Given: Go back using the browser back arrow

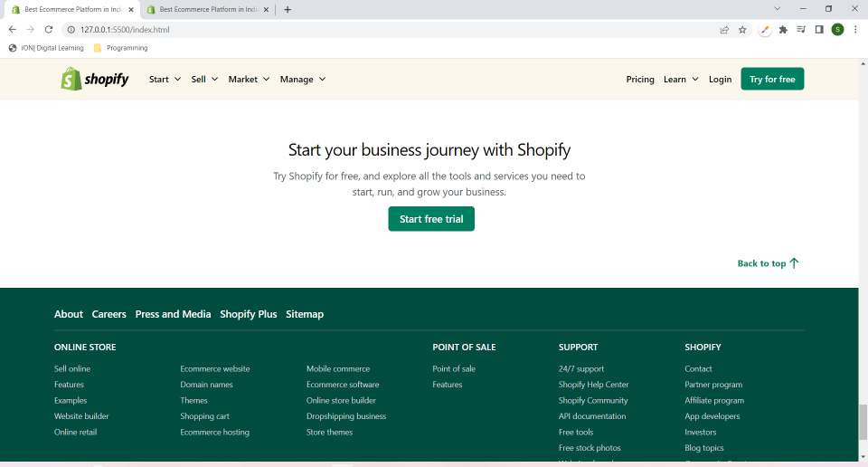Looking at the screenshot, I should pyautogui.click(x=12, y=29).
